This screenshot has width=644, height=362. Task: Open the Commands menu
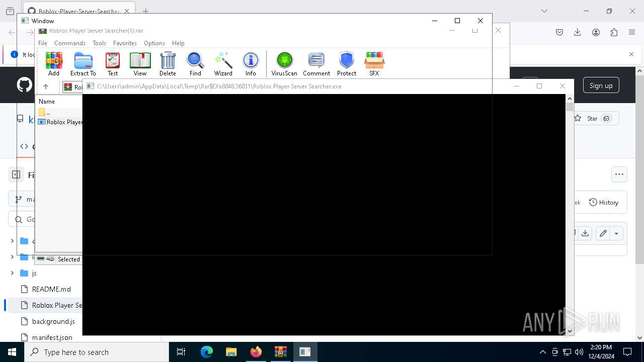pos(70,43)
